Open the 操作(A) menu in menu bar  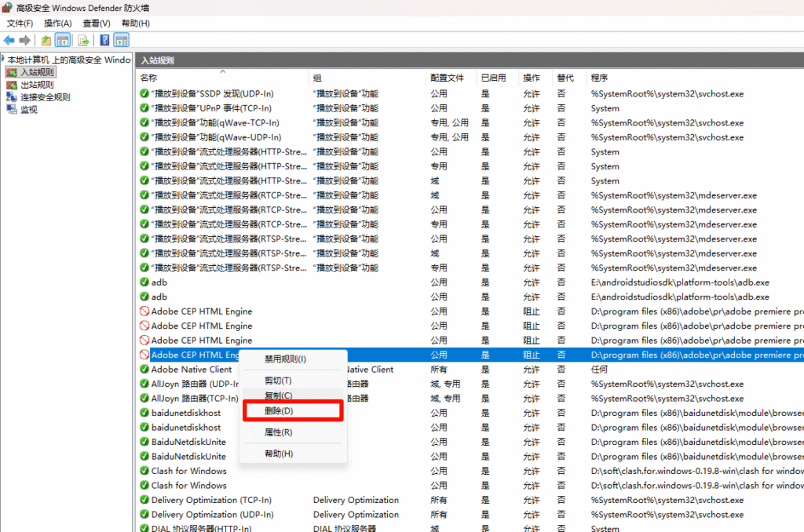click(57, 24)
